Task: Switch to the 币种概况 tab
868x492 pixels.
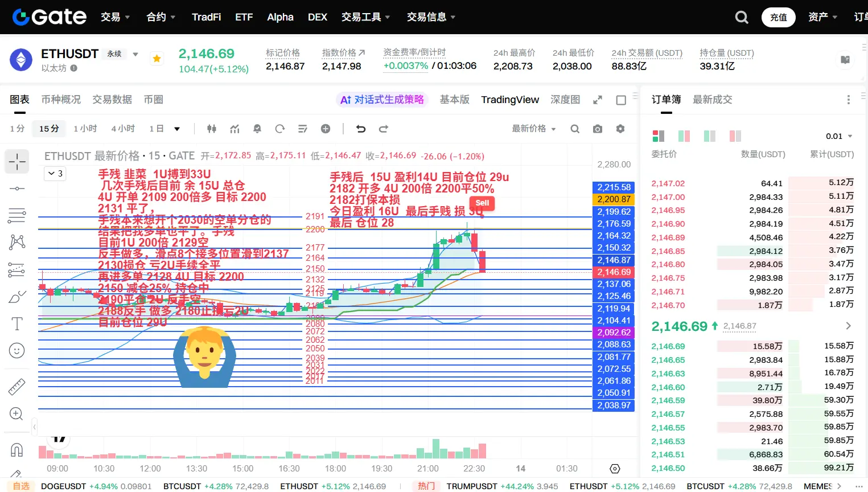Action: coord(61,100)
